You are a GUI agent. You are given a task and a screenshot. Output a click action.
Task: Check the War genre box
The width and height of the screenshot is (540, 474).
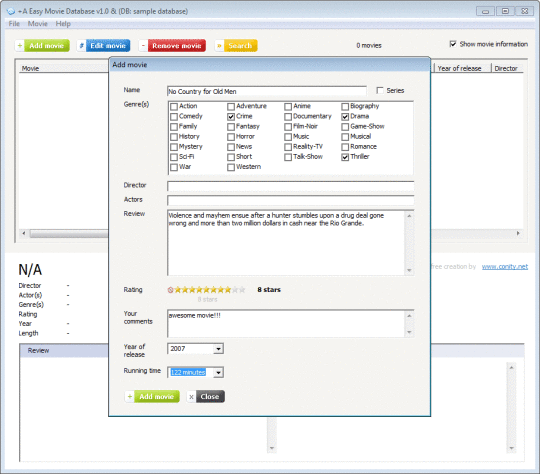[174, 167]
